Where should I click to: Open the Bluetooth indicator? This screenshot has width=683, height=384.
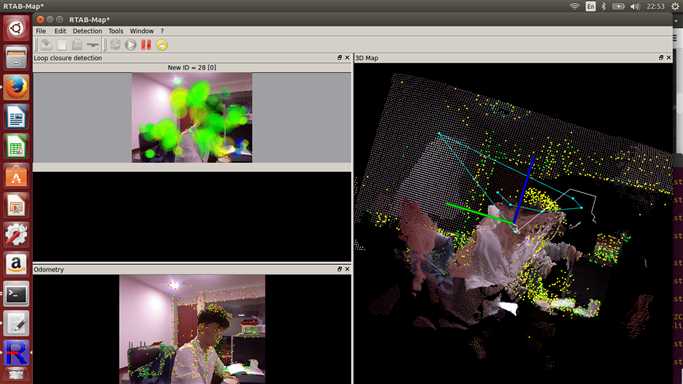[x=604, y=6]
